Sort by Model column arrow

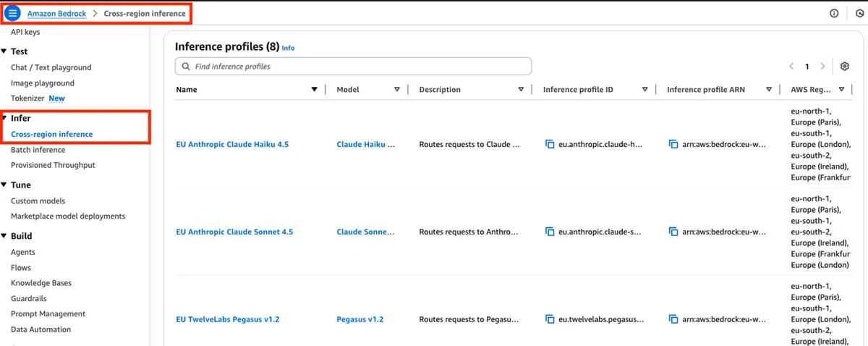pyautogui.click(x=397, y=90)
